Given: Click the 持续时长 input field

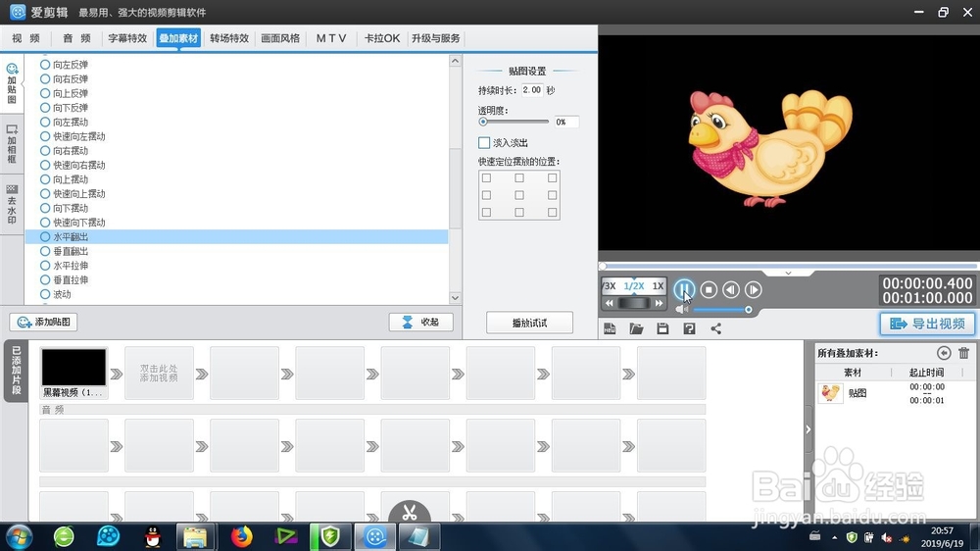Looking at the screenshot, I should [532, 90].
